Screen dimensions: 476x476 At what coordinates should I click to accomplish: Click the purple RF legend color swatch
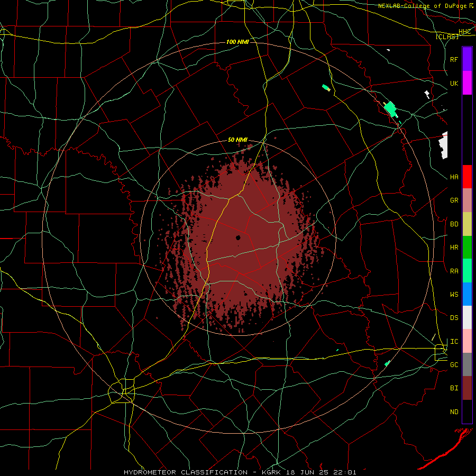point(467,59)
